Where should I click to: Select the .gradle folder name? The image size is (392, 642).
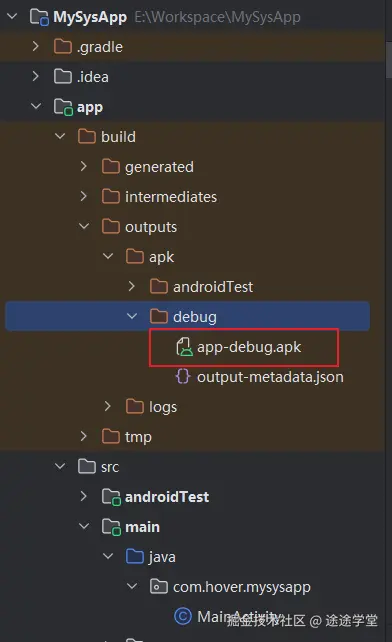pyautogui.click(x=100, y=47)
